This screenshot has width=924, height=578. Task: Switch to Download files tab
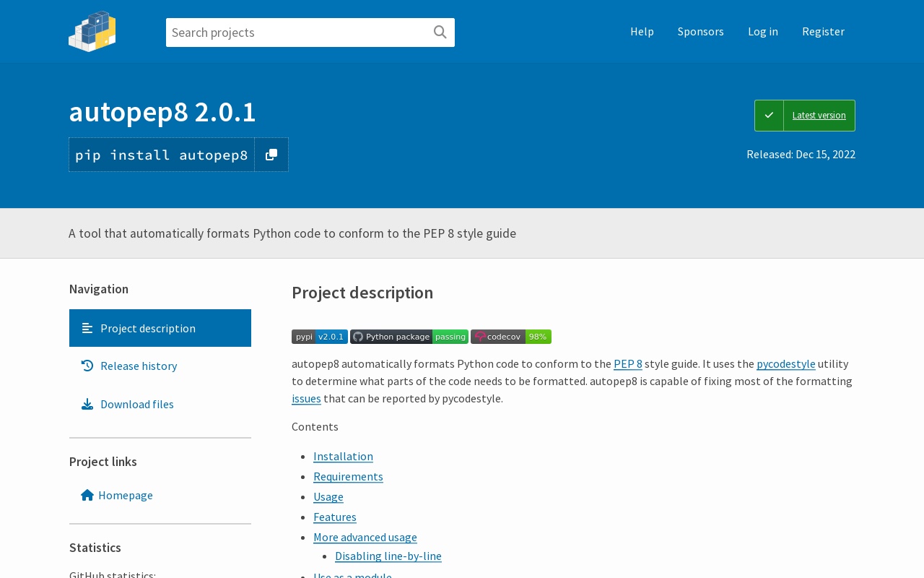pyautogui.click(x=136, y=404)
